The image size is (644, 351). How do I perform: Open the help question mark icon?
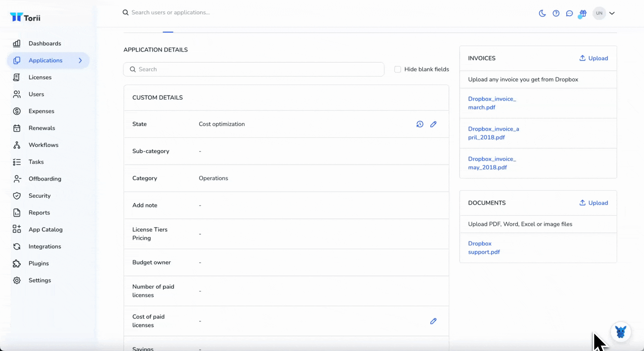(556, 13)
